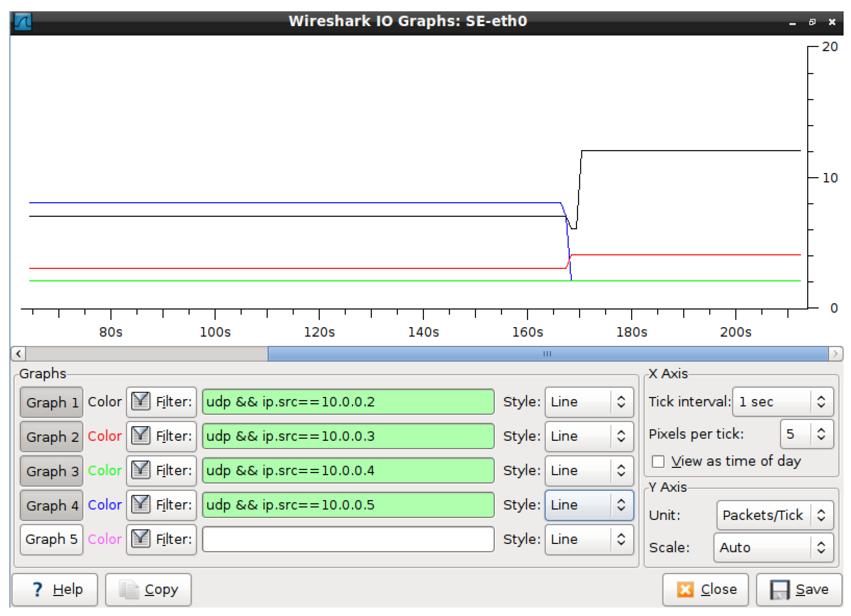
Task: Open the Y Axis Unit dropdown
Action: (775, 515)
